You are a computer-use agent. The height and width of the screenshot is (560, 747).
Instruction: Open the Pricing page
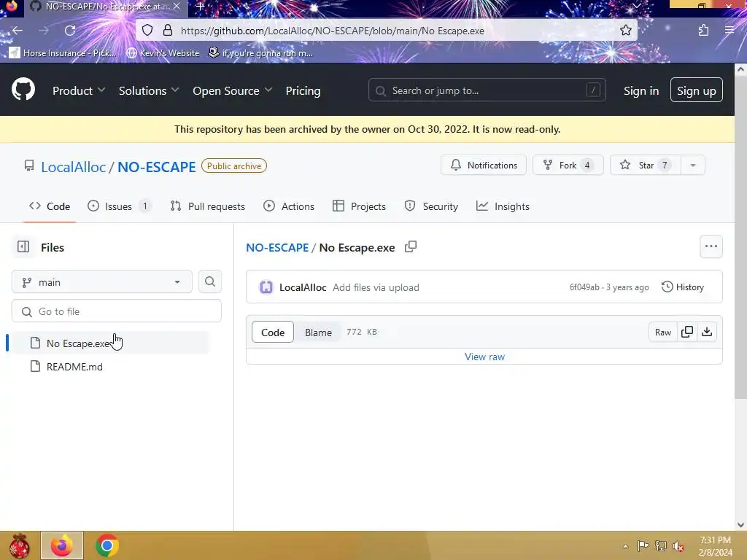pos(303,90)
